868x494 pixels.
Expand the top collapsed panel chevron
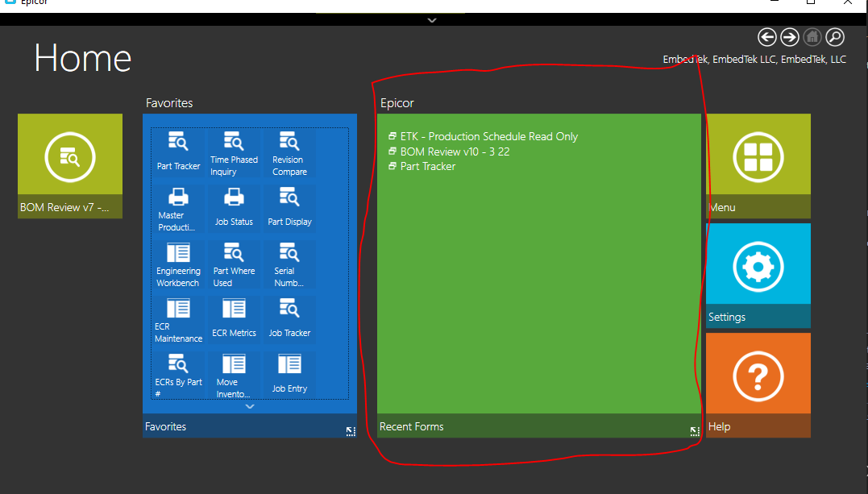pos(432,20)
